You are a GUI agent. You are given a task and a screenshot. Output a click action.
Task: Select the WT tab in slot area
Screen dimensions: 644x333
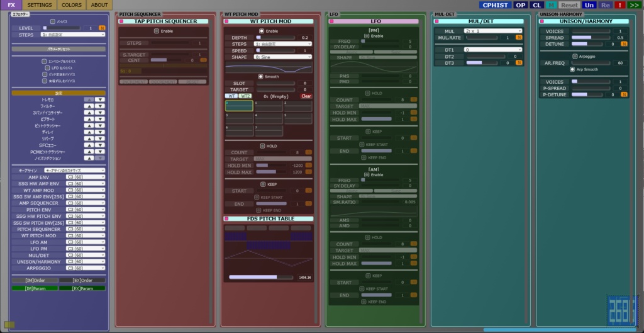[231, 96]
